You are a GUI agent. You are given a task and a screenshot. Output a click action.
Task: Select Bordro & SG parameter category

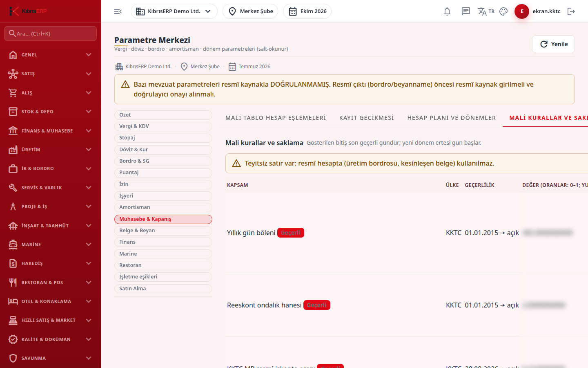163,161
